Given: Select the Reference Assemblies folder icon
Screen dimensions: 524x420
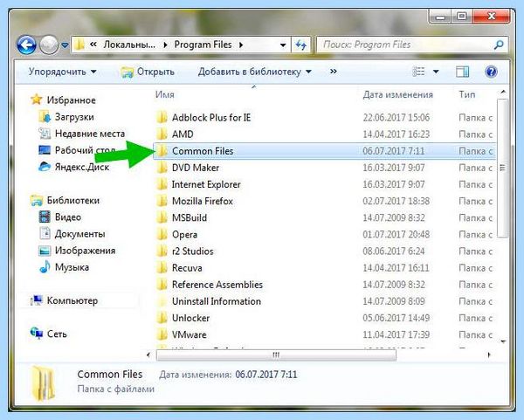Looking at the screenshot, I should coord(162,285).
